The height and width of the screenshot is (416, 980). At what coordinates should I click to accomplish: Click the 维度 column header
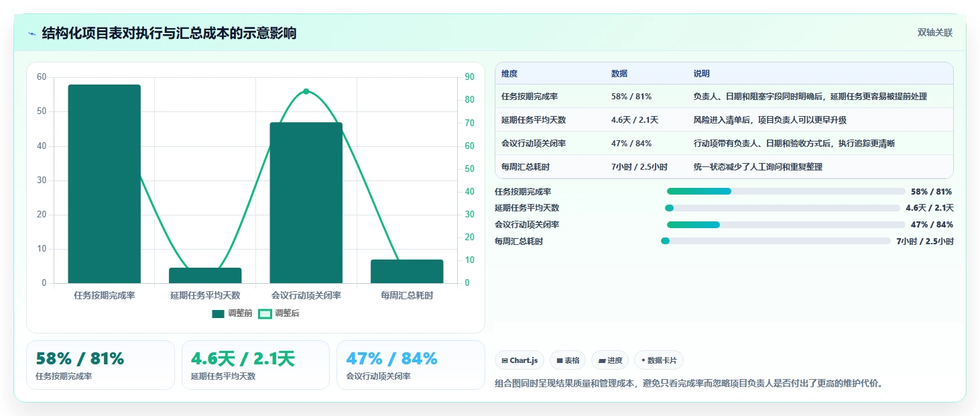click(509, 74)
